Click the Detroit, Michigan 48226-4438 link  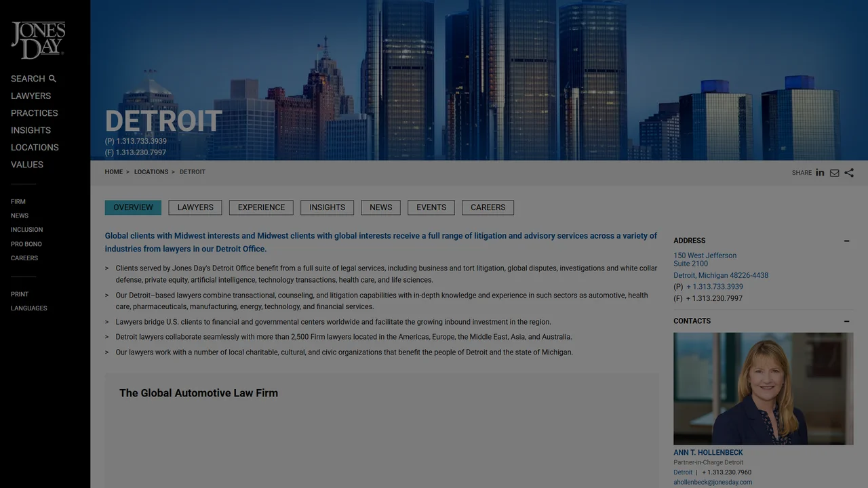[x=721, y=276]
